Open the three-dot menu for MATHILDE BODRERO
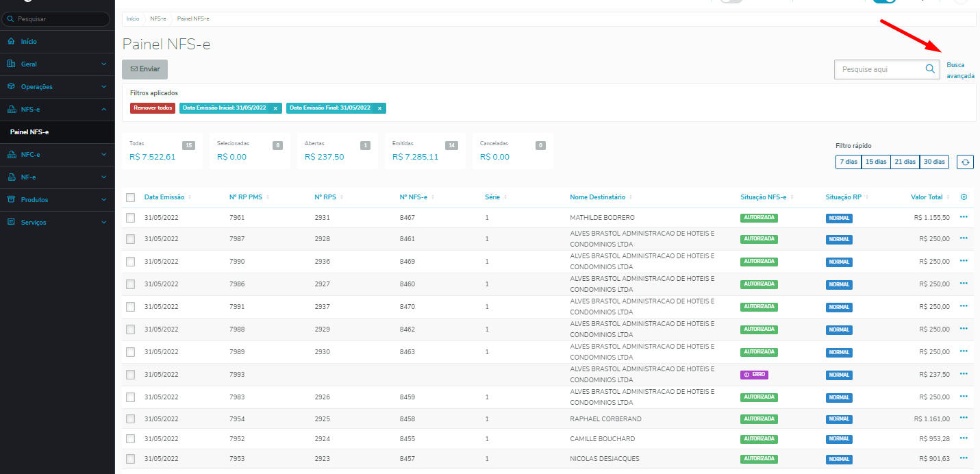The height and width of the screenshot is (474, 980). pyautogui.click(x=964, y=216)
